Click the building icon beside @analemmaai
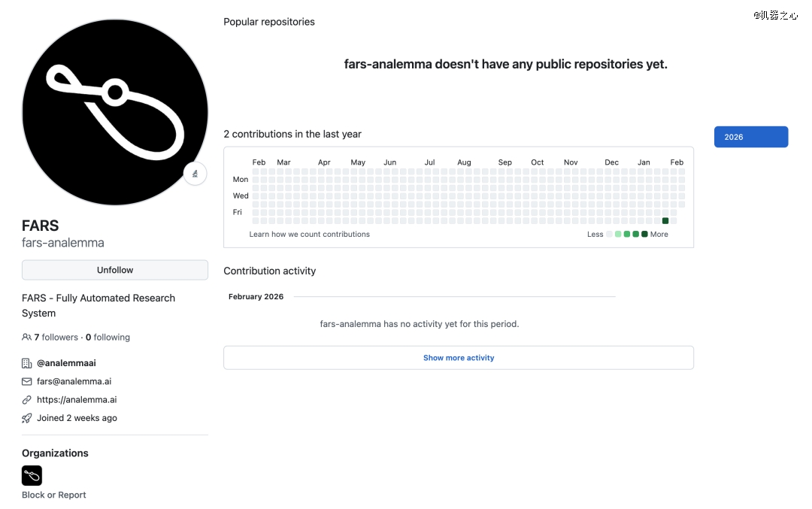The width and height of the screenshot is (812, 509). pyautogui.click(x=27, y=363)
